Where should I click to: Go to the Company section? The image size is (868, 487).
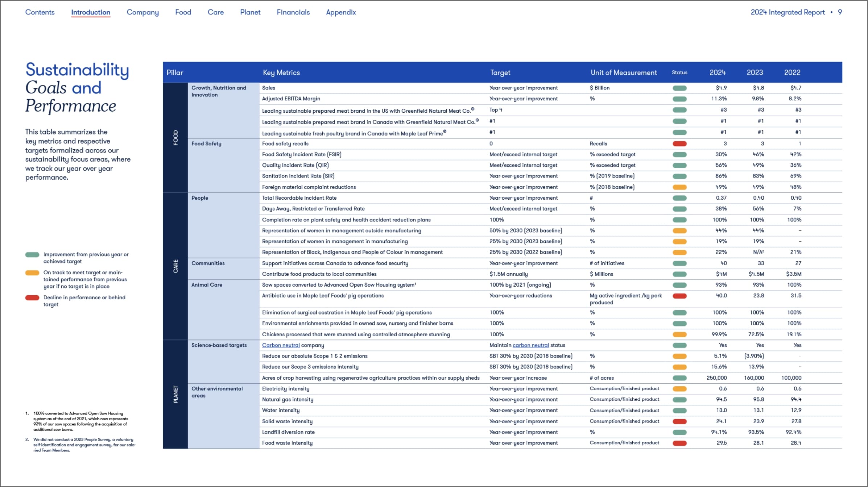pyautogui.click(x=142, y=12)
